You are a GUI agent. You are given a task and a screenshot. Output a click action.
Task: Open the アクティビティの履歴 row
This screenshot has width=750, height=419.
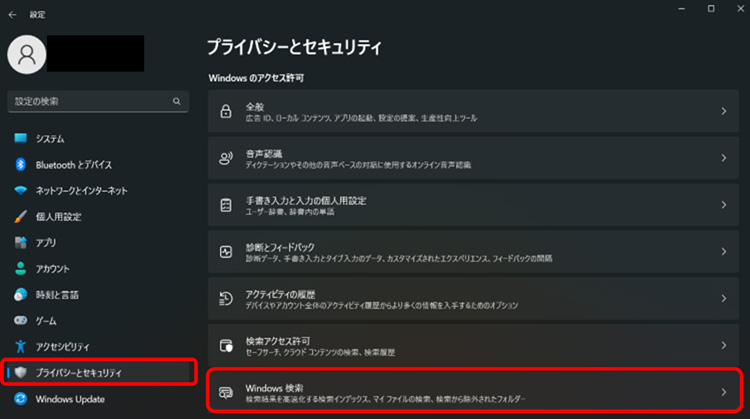(x=474, y=298)
